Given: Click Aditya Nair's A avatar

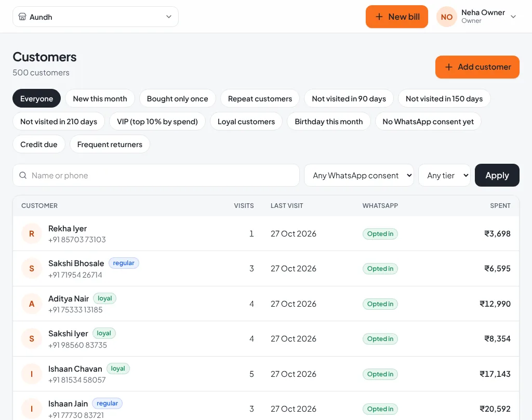Looking at the screenshot, I should point(32,304).
